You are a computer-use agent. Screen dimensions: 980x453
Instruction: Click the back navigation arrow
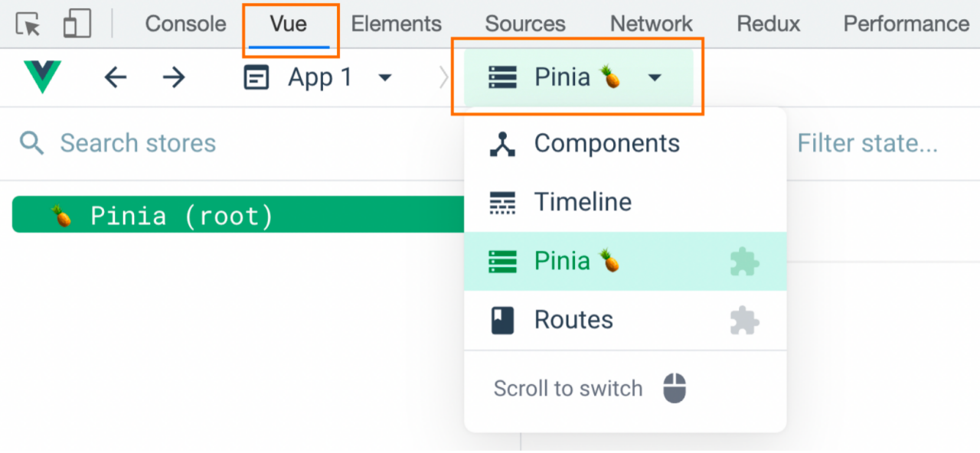coord(116,77)
